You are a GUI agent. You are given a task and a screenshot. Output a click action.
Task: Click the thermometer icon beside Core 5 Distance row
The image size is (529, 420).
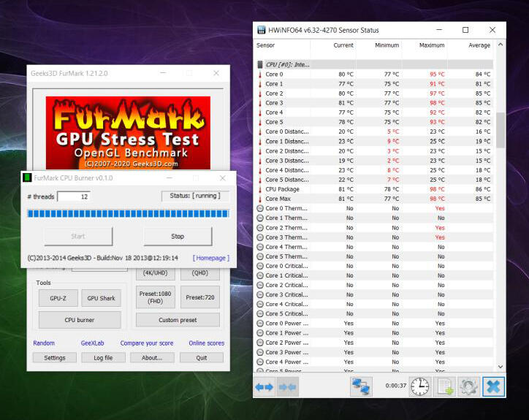coord(260,180)
